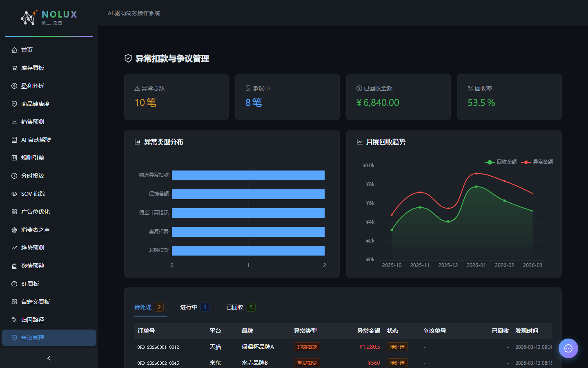Click the 商品健康度 shield icon
This screenshot has height=368, width=588.
[14, 104]
